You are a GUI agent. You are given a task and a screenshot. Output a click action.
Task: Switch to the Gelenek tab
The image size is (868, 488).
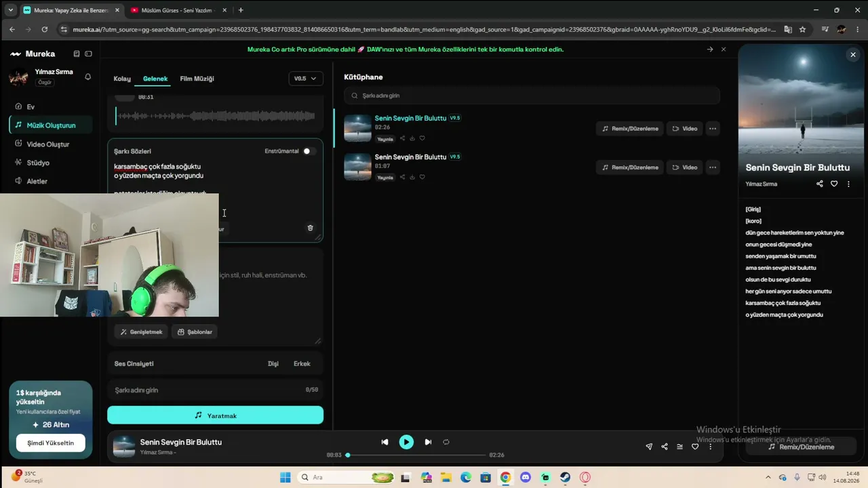[x=155, y=79]
